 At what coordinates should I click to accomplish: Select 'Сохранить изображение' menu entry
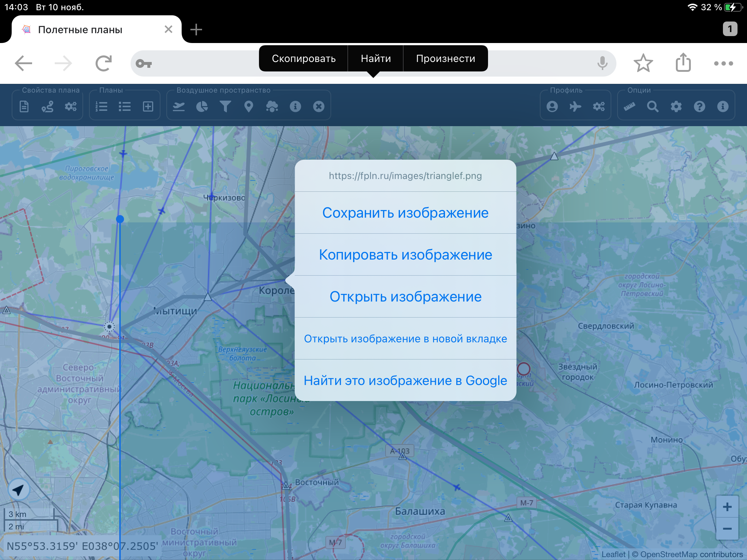pyautogui.click(x=405, y=213)
